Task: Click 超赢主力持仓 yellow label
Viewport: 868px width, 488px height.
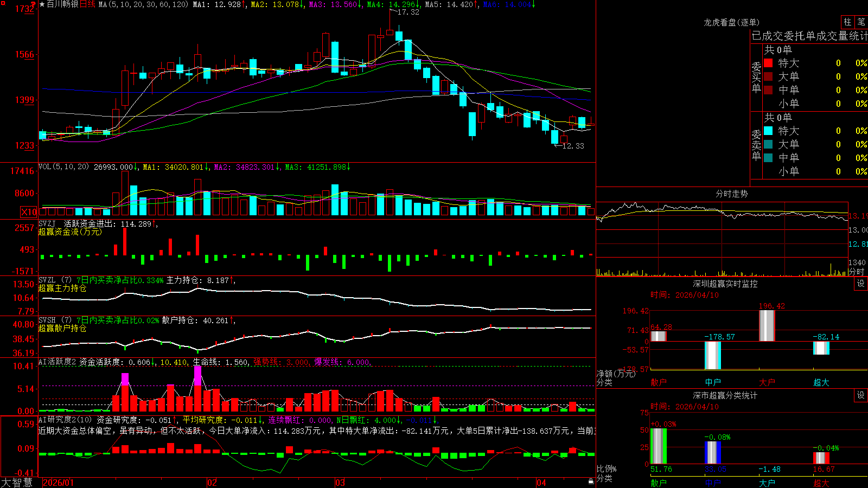Action: pyautogui.click(x=62, y=288)
